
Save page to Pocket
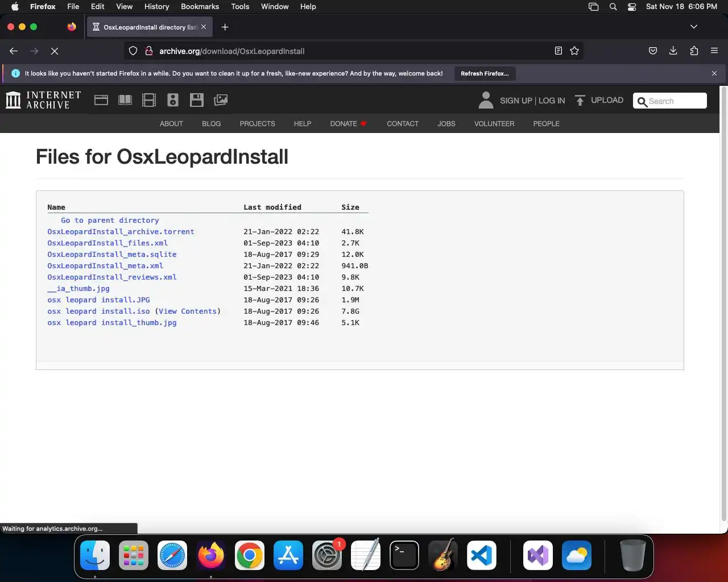coord(653,51)
